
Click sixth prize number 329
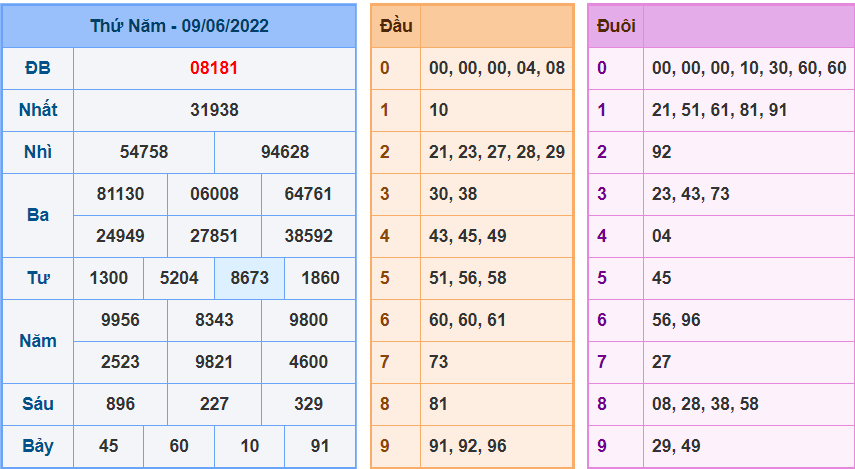[309, 404]
